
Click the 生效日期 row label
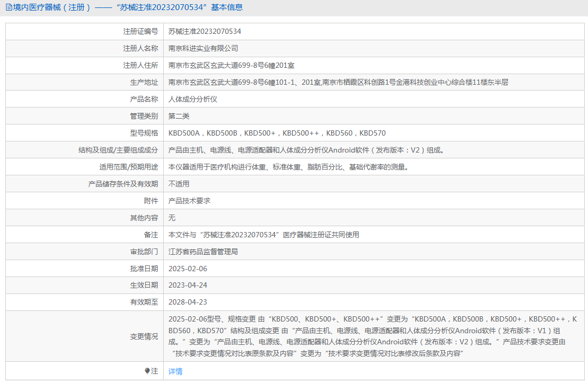pos(144,285)
